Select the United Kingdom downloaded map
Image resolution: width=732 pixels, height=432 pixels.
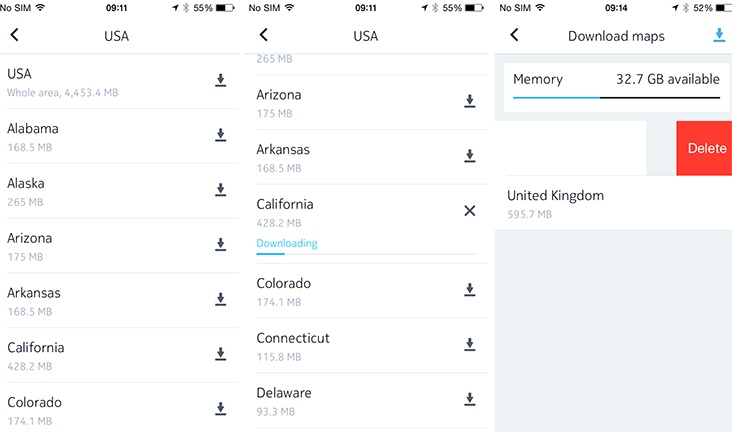tap(613, 203)
